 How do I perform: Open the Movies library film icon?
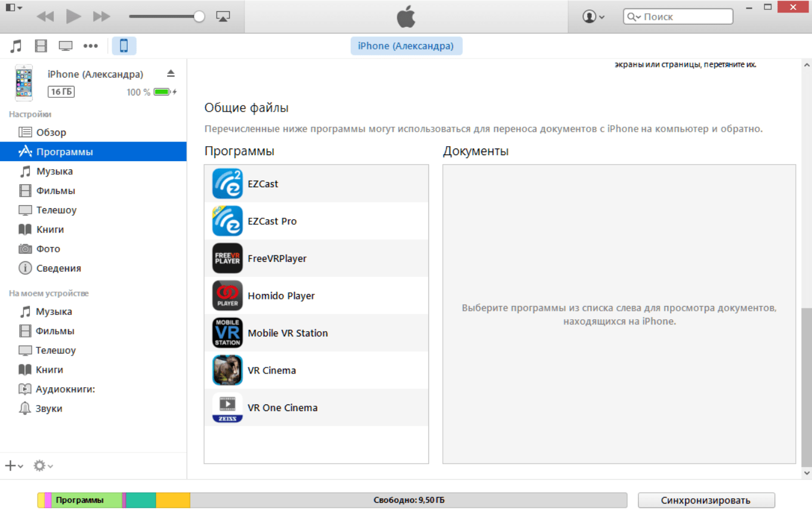[41, 46]
